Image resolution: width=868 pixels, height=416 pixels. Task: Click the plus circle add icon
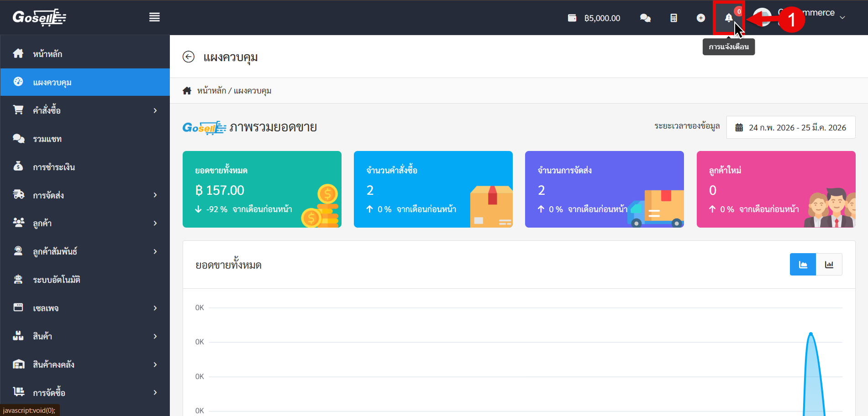701,18
